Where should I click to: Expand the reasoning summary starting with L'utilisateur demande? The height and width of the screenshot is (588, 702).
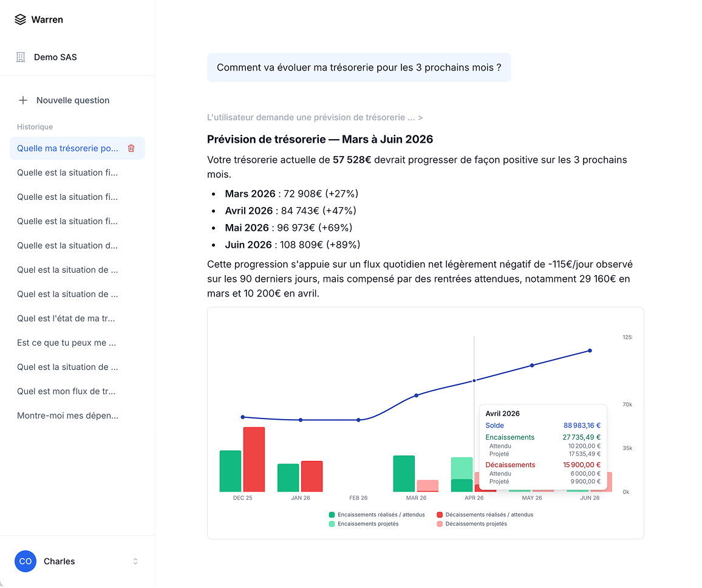point(314,117)
